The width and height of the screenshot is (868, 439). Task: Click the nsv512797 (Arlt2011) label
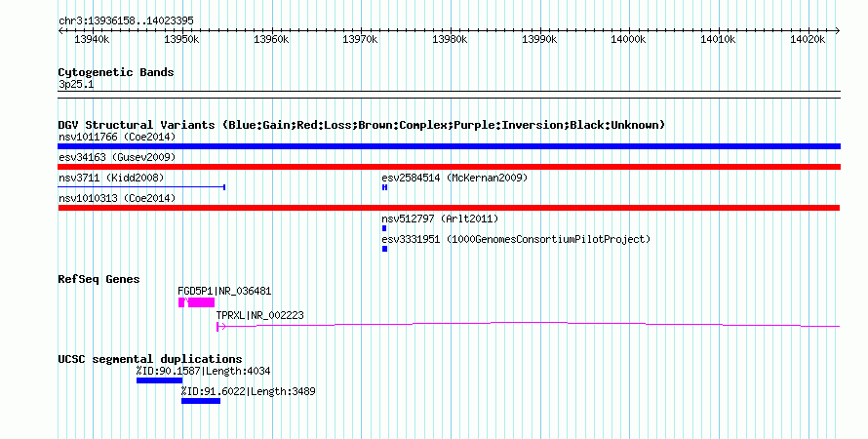coord(440,219)
